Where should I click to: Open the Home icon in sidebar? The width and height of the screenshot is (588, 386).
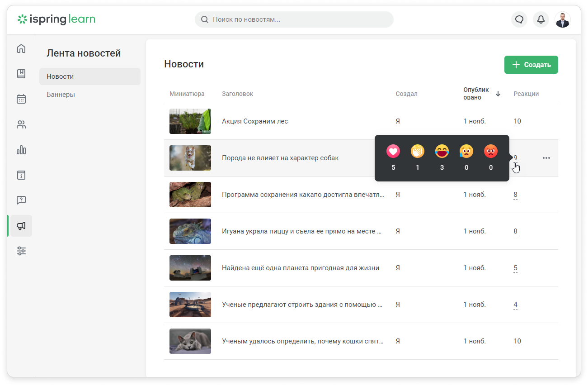[21, 48]
